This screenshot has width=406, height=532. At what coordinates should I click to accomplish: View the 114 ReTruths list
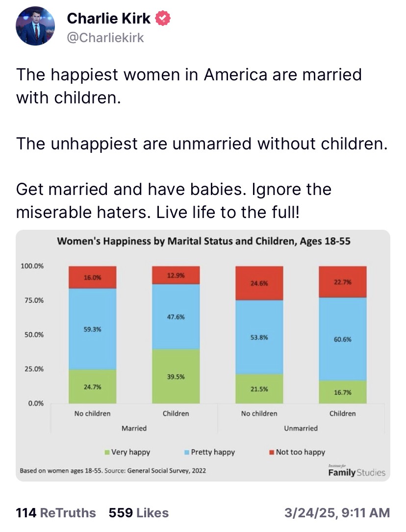coord(56,513)
